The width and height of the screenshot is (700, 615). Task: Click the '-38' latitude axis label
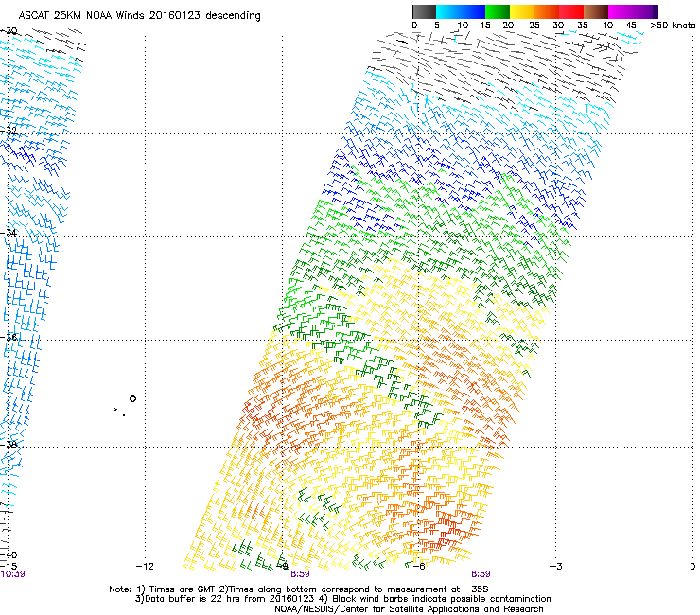tap(9, 445)
